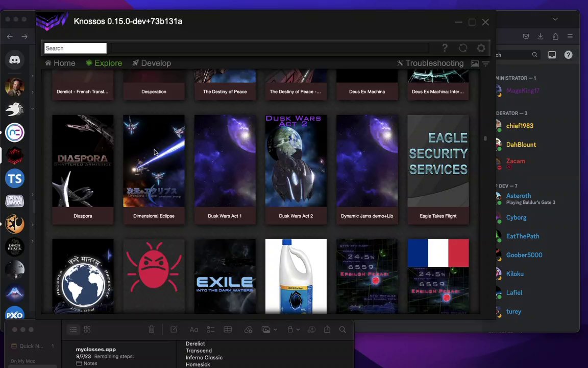Open the white bird server icon
This screenshot has width=588, height=368.
point(15,109)
